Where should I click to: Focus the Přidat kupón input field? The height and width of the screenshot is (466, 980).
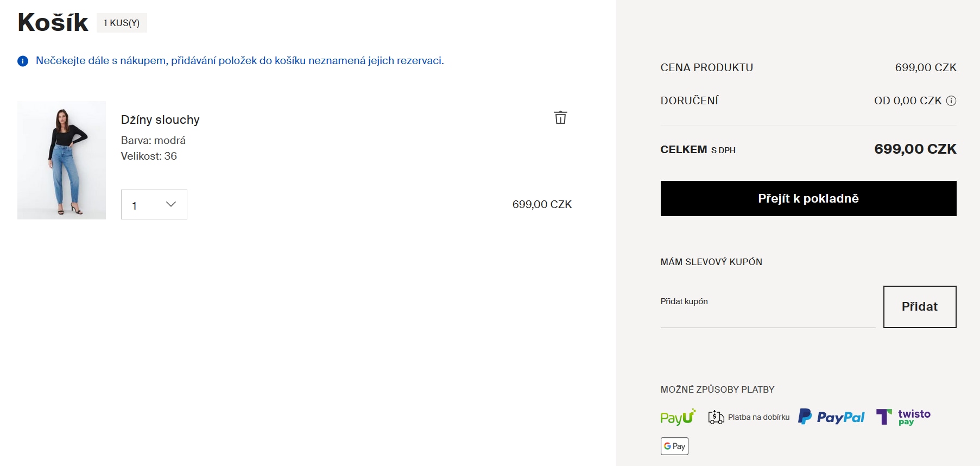coord(768,307)
